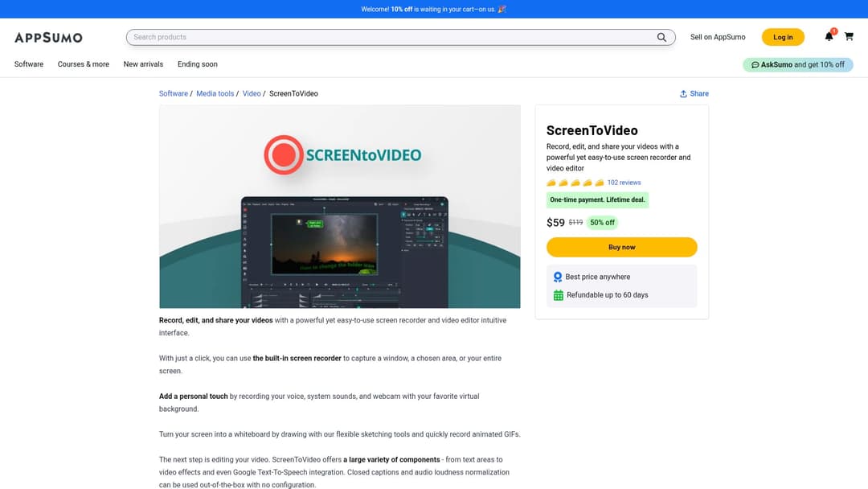Open the Software menu

click(x=29, y=64)
